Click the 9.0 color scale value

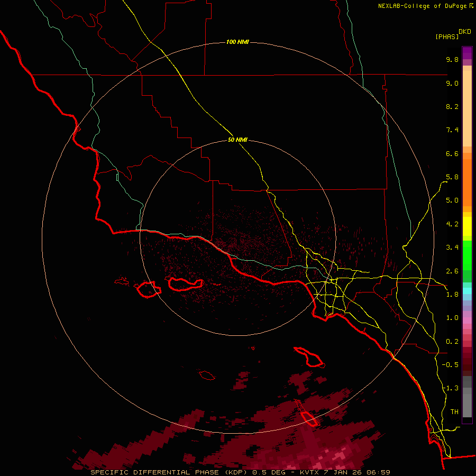[452, 83]
